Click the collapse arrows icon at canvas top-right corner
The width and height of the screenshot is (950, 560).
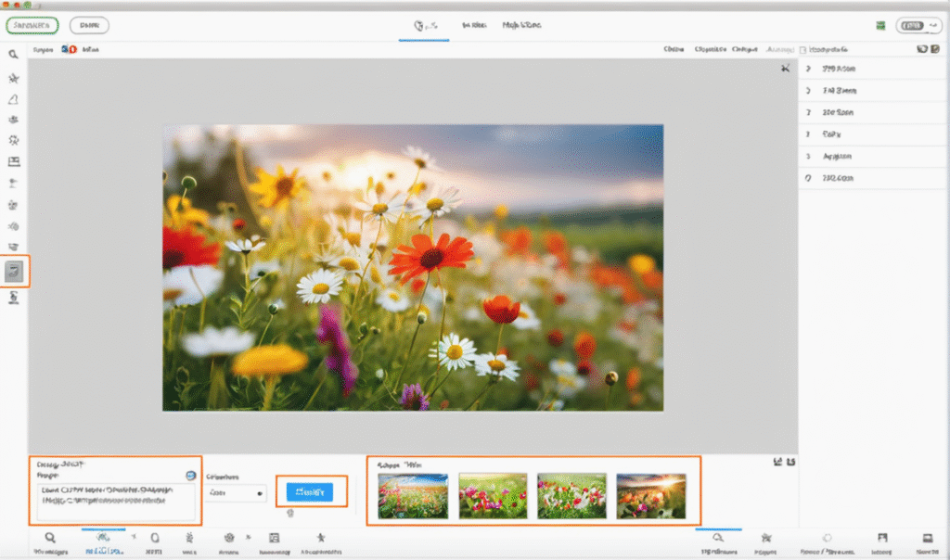pyautogui.click(x=785, y=69)
